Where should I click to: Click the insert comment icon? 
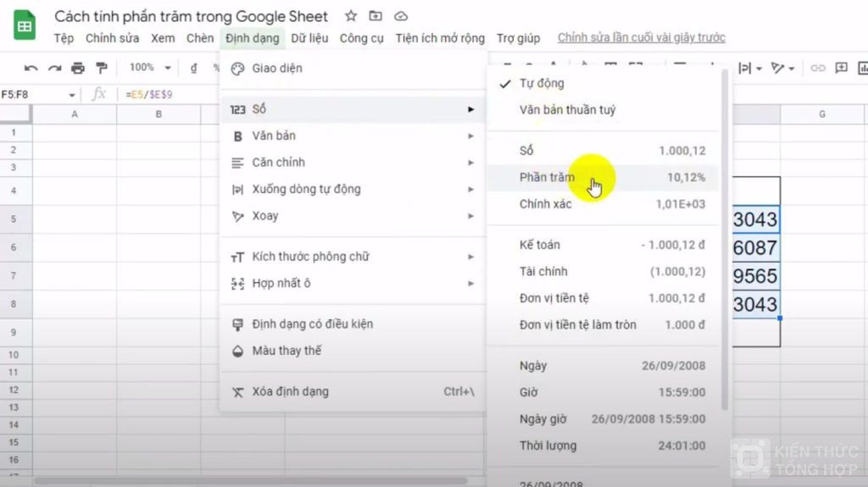(x=842, y=68)
